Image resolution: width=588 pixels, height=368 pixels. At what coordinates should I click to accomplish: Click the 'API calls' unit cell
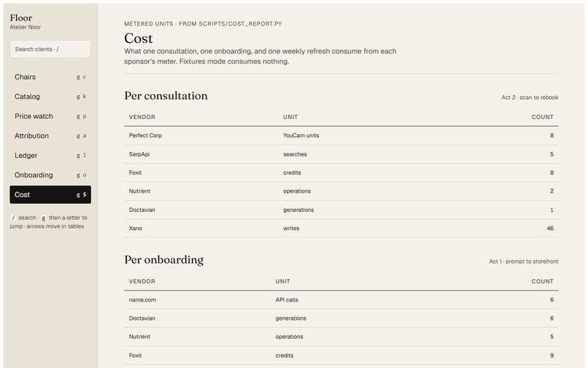287,300
